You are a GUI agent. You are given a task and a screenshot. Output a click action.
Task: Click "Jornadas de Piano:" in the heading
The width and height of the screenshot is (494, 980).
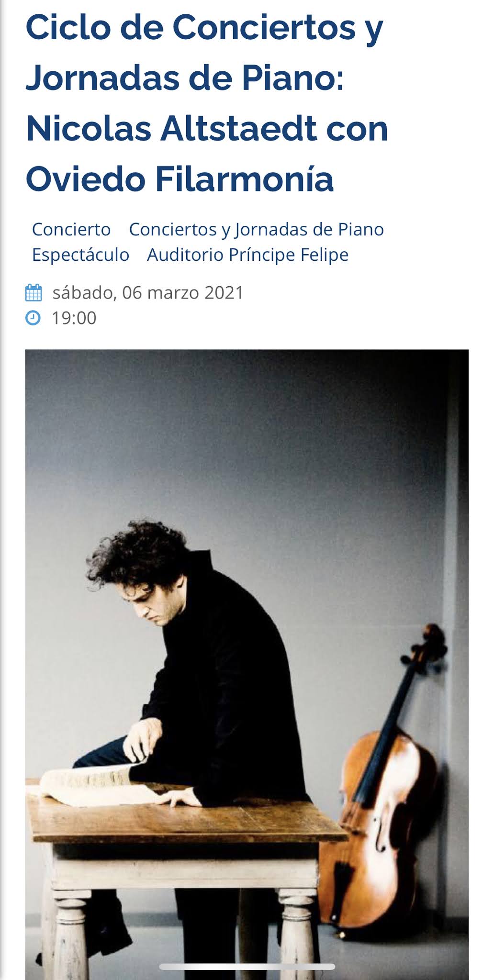[x=185, y=79]
